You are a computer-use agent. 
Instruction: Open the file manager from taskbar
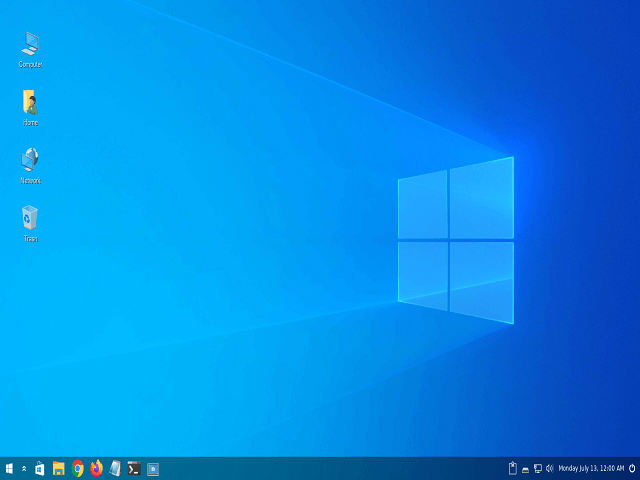point(59,468)
